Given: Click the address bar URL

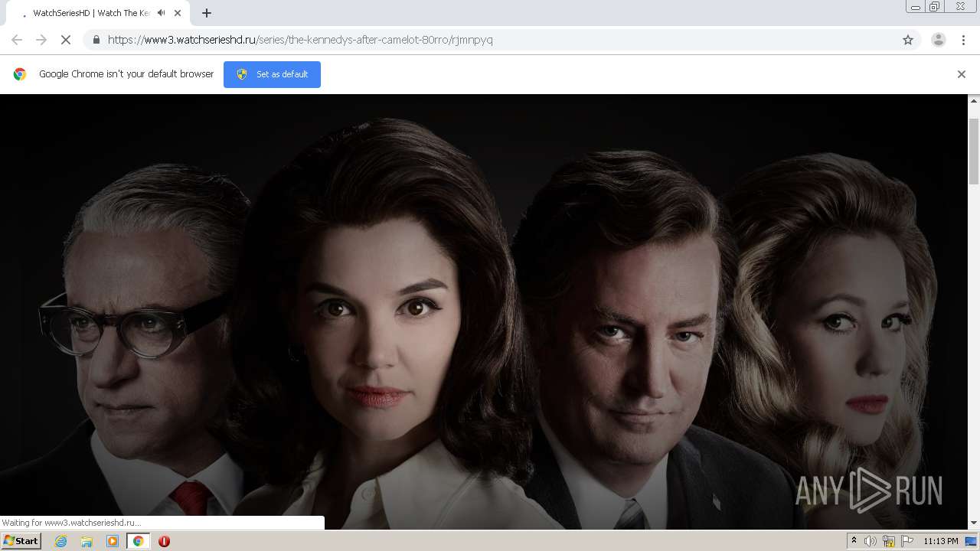Looking at the screenshot, I should (300, 40).
